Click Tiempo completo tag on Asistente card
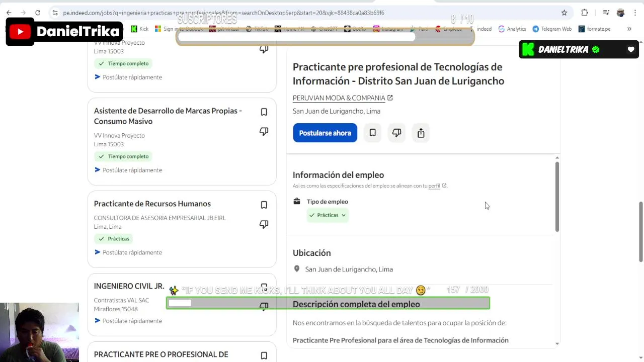Screen dimensions: 644x362 (123, 156)
